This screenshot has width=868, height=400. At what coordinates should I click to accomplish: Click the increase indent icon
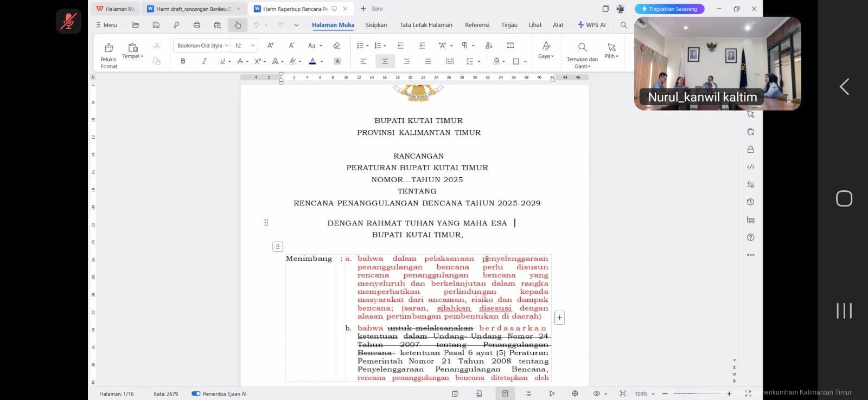(422, 46)
